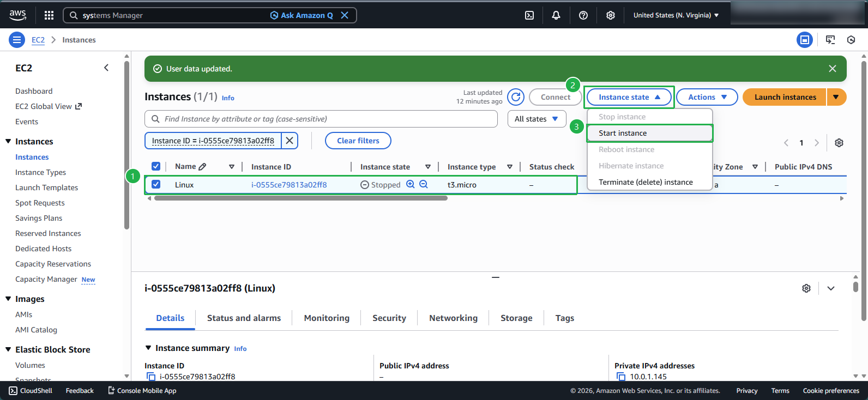Open the Security tab
Viewport: 868px width, 400px height.
389,318
